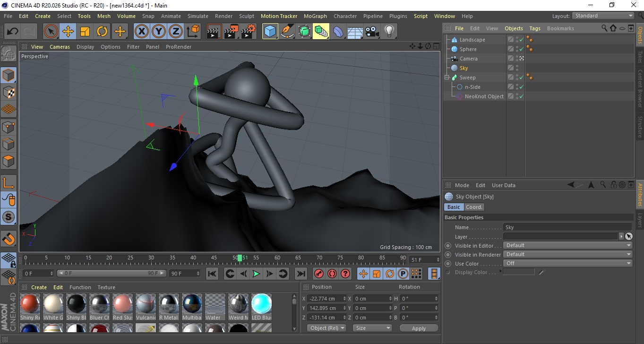Click the Apply button
This screenshot has width=644, height=344.
point(419,328)
